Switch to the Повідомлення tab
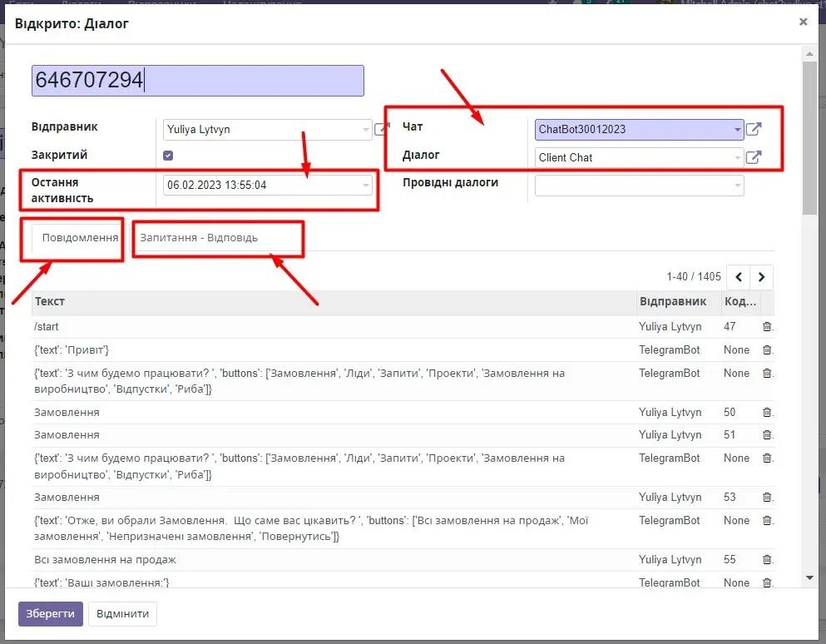 [x=80, y=238]
